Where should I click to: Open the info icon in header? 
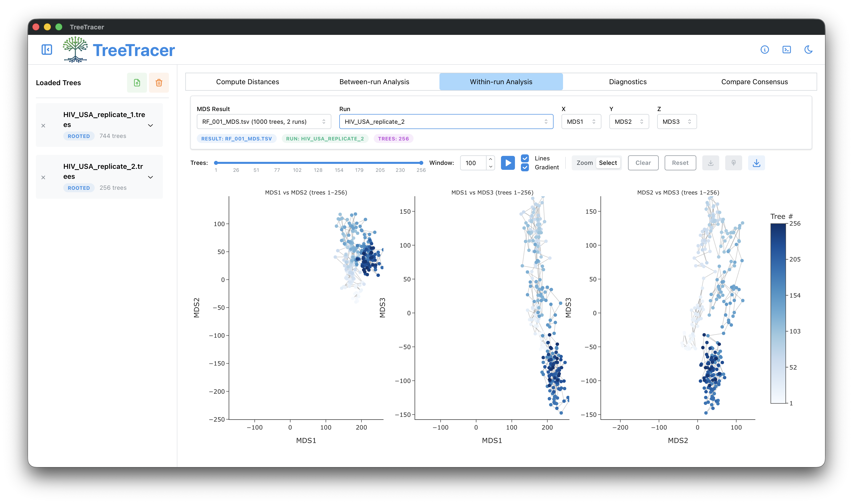[764, 50]
